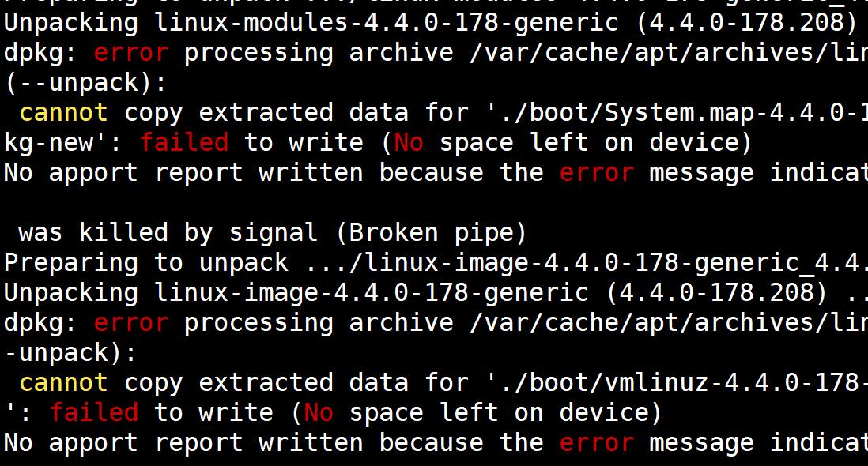868x466 pixels.
Task: Click the word 'killed' in the terminal
Action: [123, 233]
